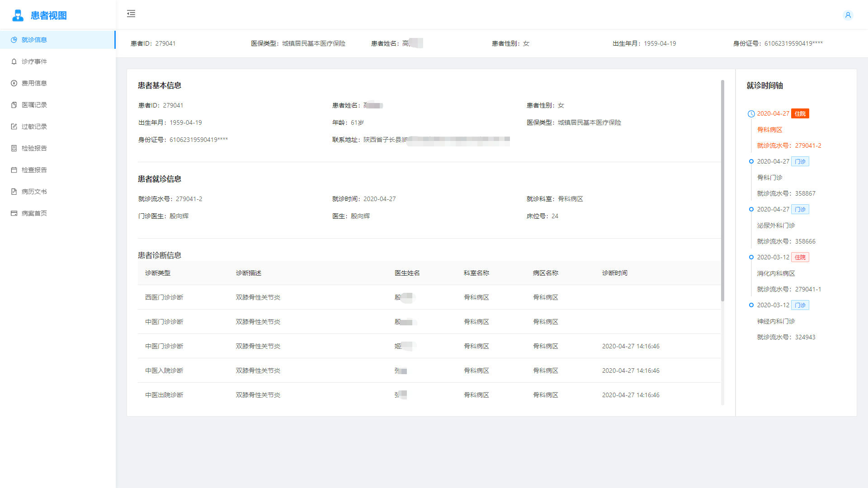Click the 病历文书 file icon
The width and height of the screenshot is (868, 488).
point(14,192)
